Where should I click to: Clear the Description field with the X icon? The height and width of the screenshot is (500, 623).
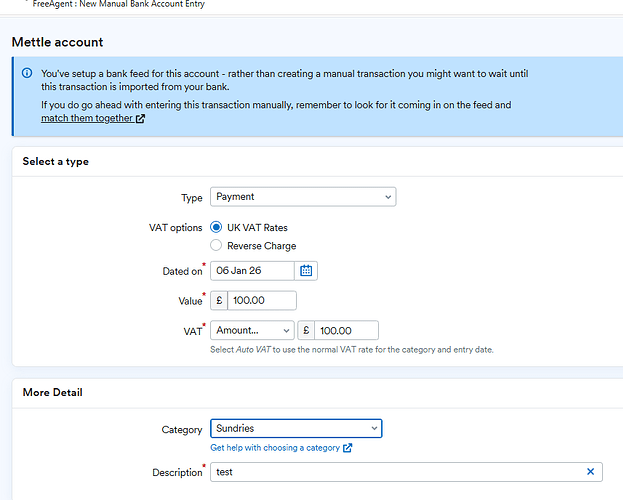(x=590, y=471)
